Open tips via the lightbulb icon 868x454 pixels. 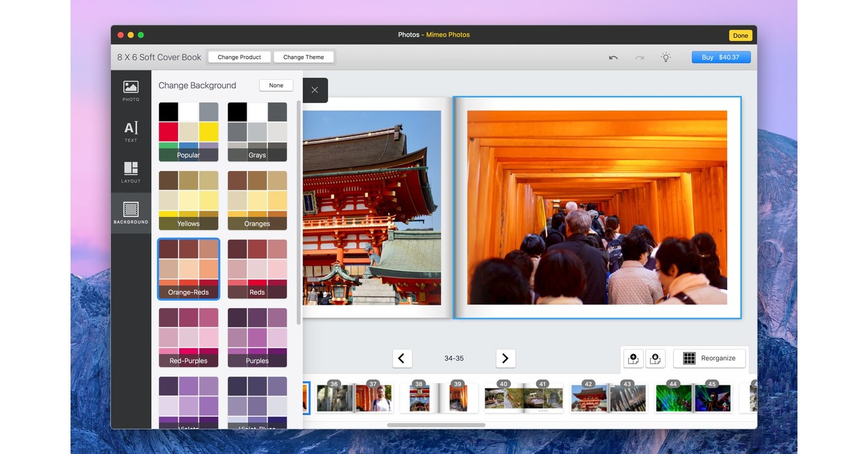(665, 57)
